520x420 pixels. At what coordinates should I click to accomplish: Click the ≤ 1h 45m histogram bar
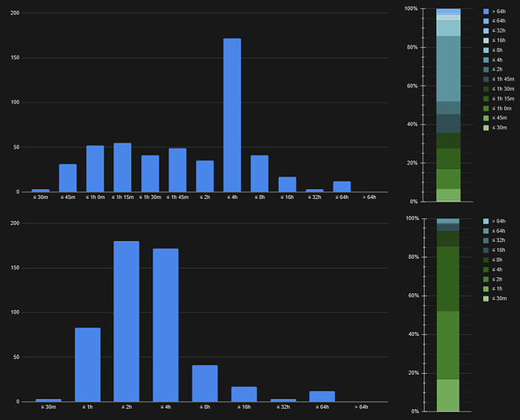pyautogui.click(x=177, y=170)
